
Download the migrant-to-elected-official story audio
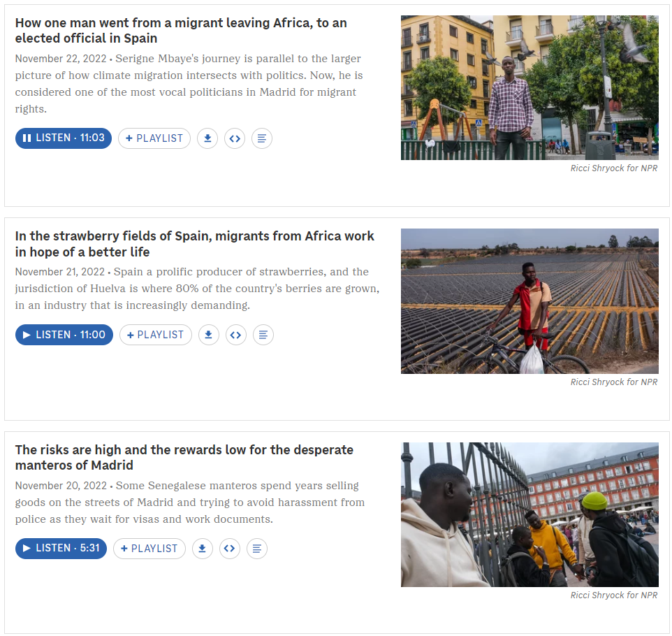click(x=207, y=138)
